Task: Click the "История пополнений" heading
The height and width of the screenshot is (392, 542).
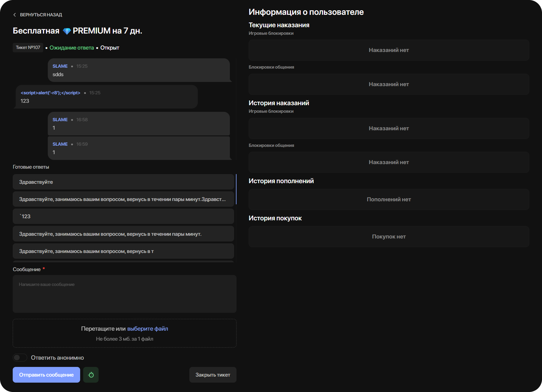Action: pyautogui.click(x=281, y=181)
